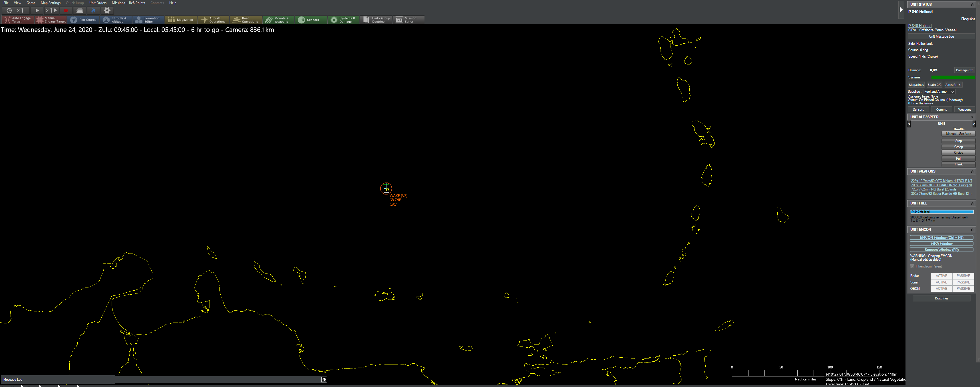Screen dimensions: 980x387
Task: Click the red record button
Action: click(x=65, y=11)
